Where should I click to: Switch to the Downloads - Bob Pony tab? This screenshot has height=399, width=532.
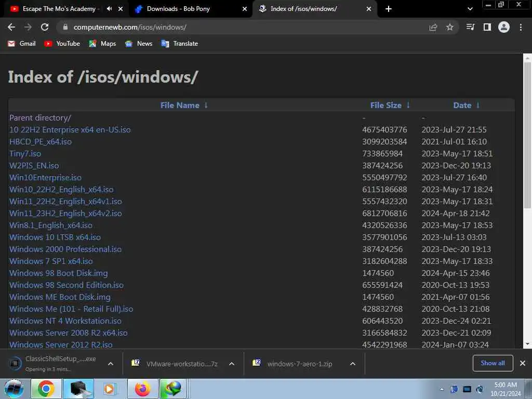190,9
